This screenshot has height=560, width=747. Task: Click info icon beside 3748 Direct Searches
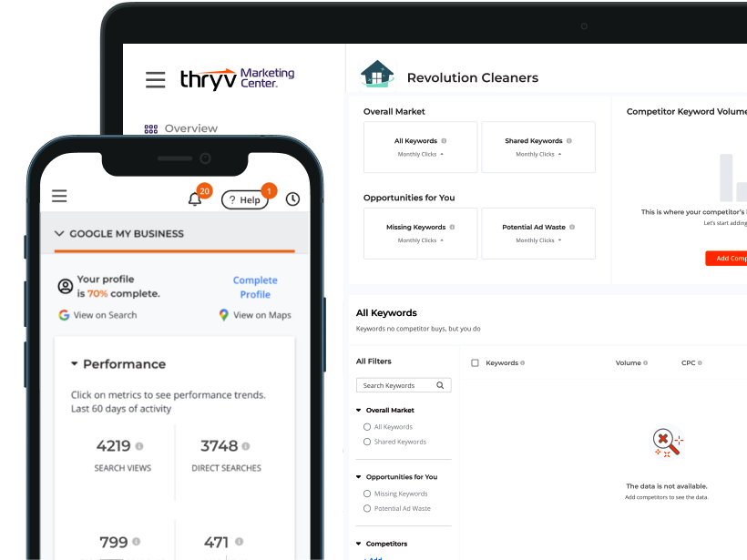pyautogui.click(x=245, y=446)
